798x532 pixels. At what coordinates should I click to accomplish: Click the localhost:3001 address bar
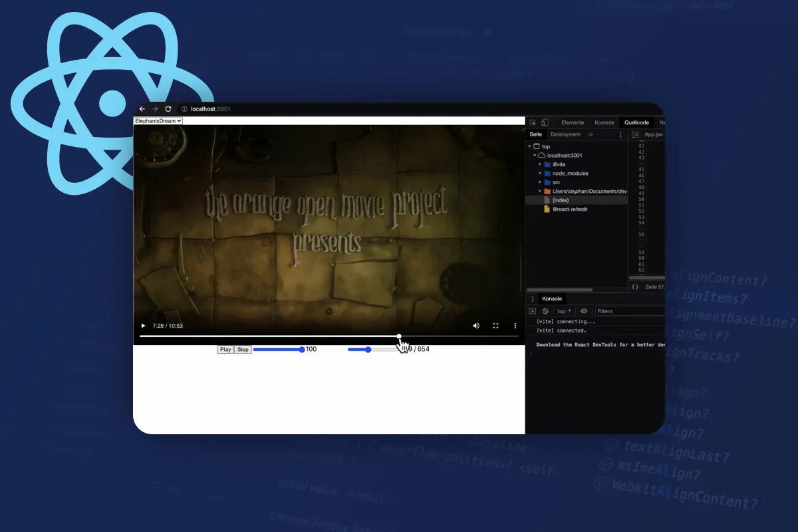coord(210,109)
